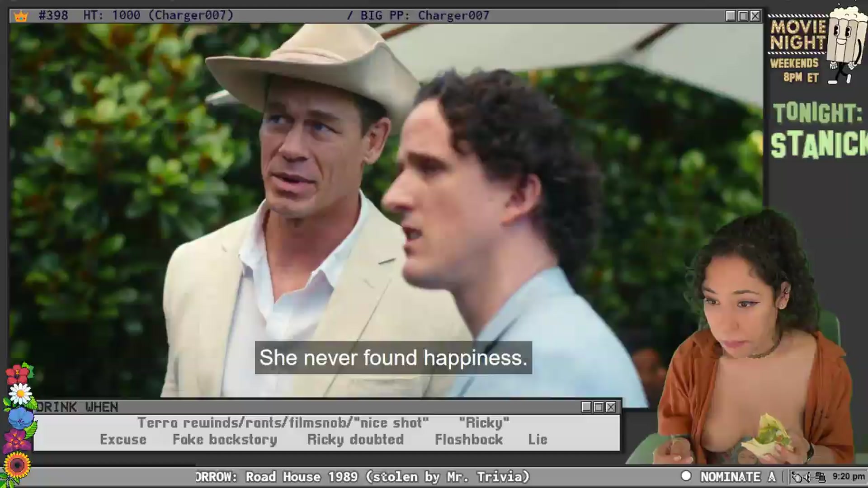The height and width of the screenshot is (488, 868).
Task: Click the "MOVIE NIGHT" logo text
Action: [x=798, y=35]
